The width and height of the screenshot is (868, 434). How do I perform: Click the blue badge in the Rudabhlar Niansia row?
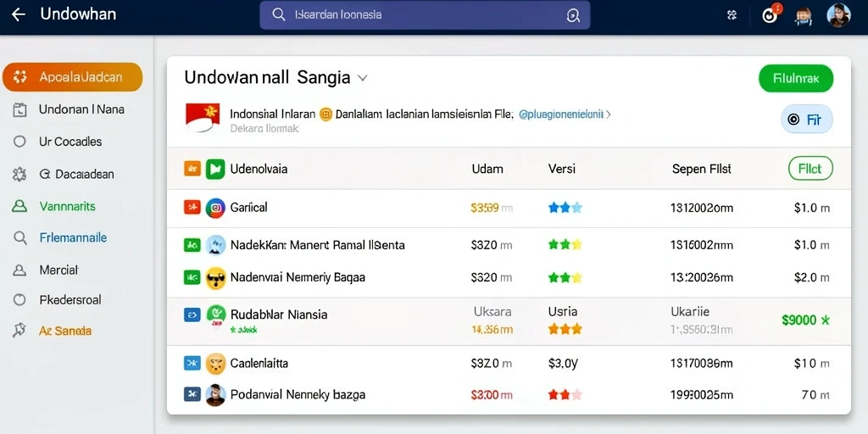point(192,315)
